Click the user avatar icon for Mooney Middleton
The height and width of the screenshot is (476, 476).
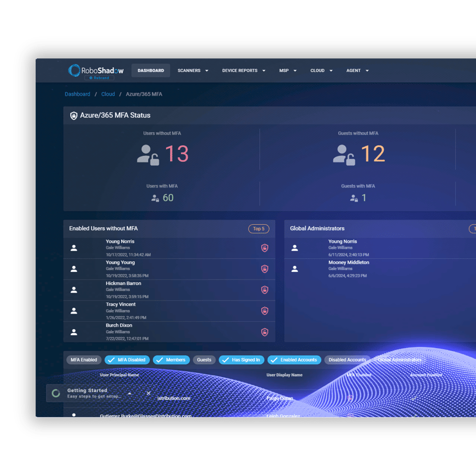tap(294, 268)
